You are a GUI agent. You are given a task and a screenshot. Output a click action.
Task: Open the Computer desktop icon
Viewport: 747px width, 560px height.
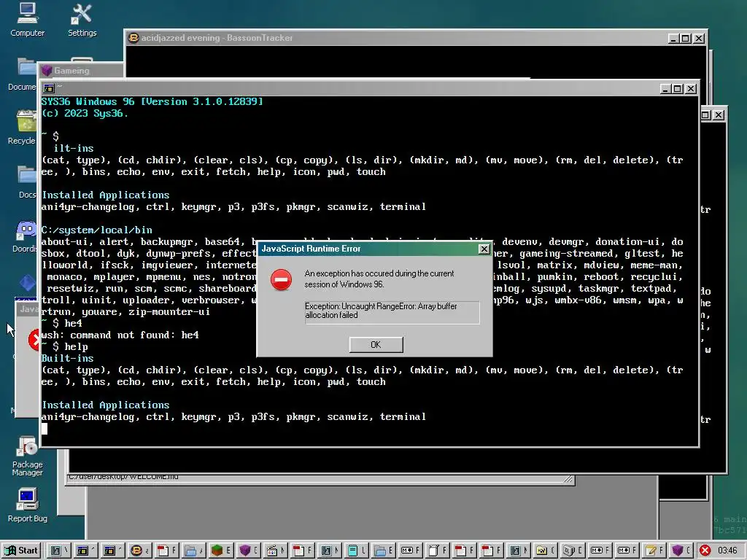coord(27,20)
